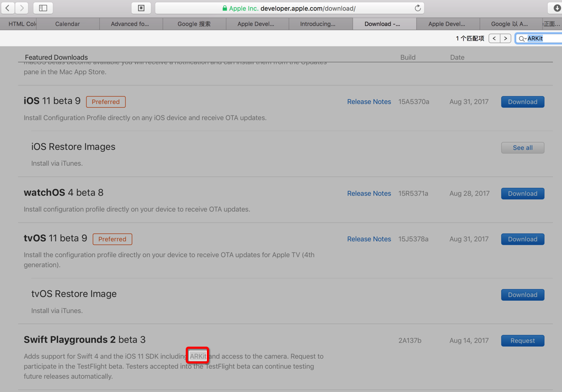562x392 pixels.
Task: Click the developer.apple.com address bar
Action: 290,8
